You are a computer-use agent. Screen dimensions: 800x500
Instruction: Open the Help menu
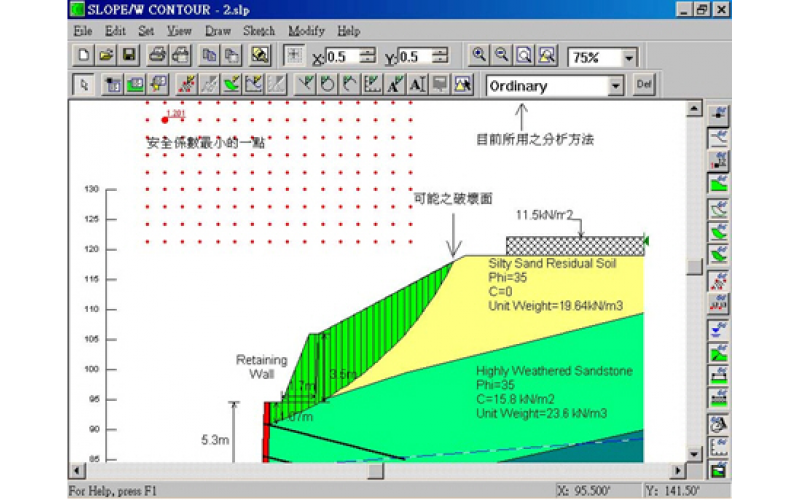(x=348, y=31)
